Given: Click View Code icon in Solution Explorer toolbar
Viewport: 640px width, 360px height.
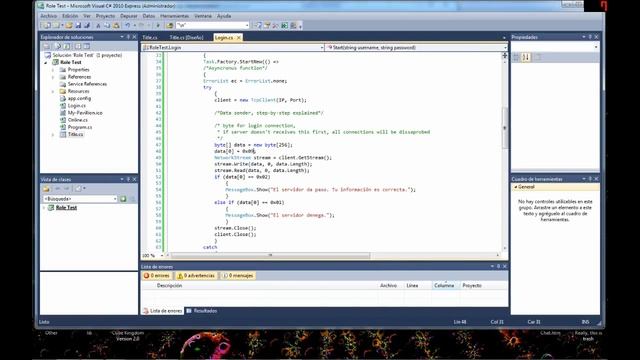Looking at the screenshot, I should tap(78, 46).
